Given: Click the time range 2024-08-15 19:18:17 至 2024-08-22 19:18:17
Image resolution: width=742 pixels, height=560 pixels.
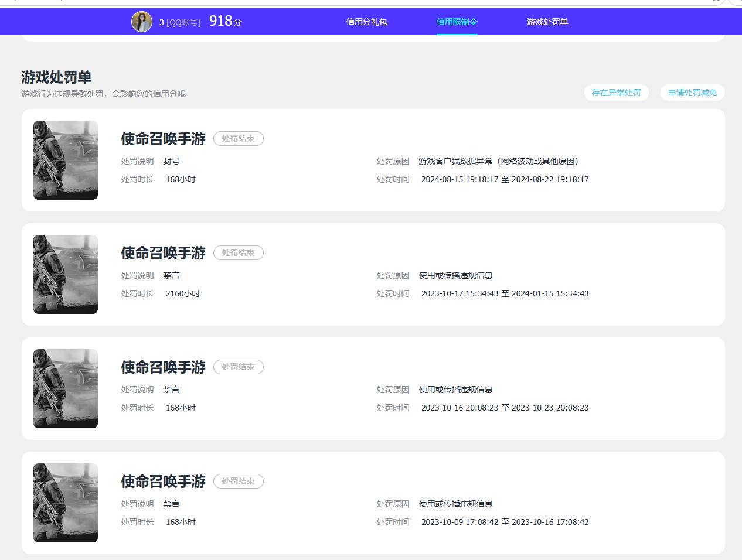Looking at the screenshot, I should (x=505, y=179).
